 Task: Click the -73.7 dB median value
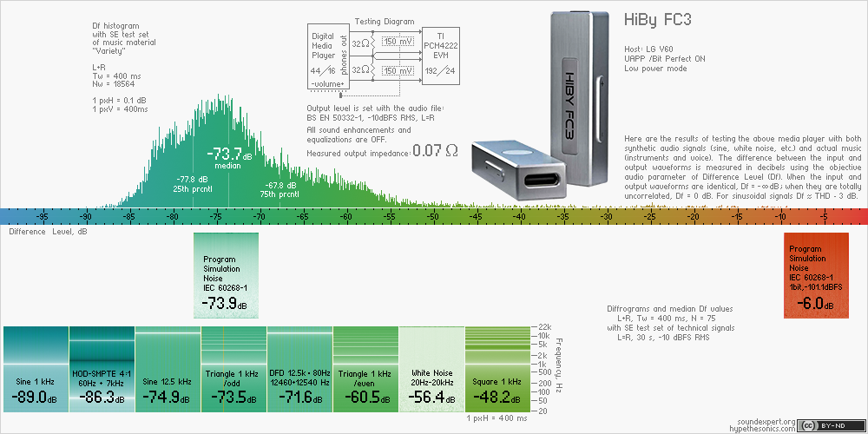click(x=228, y=155)
